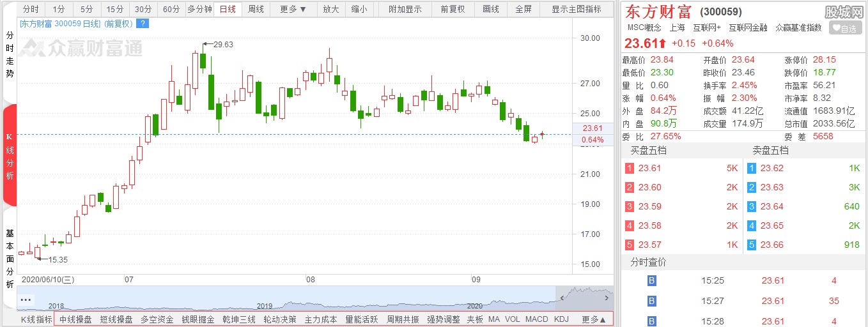This screenshot has width=868, height=327.
Task: Activate 画线 drawing tool
Action: pyautogui.click(x=490, y=9)
